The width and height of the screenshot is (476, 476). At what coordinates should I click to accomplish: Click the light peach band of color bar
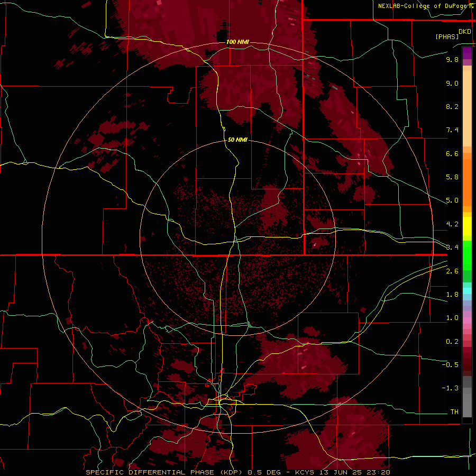(x=467, y=109)
